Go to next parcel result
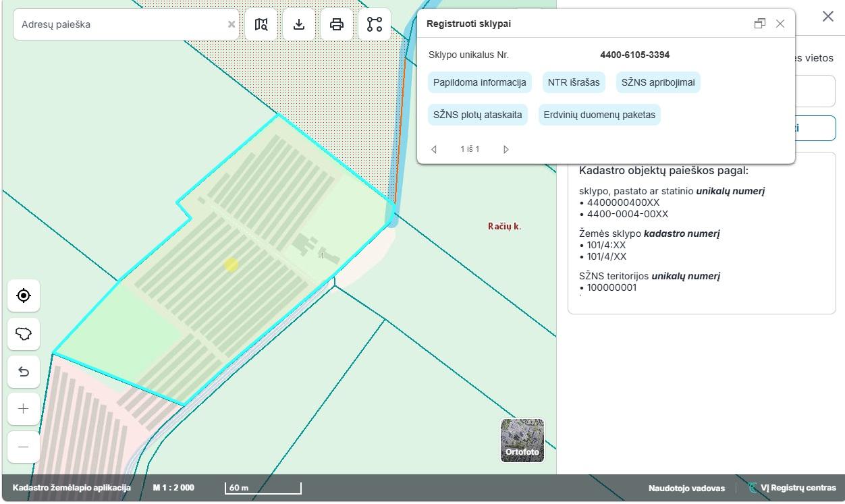This screenshot has height=504, width=845. coord(506,149)
